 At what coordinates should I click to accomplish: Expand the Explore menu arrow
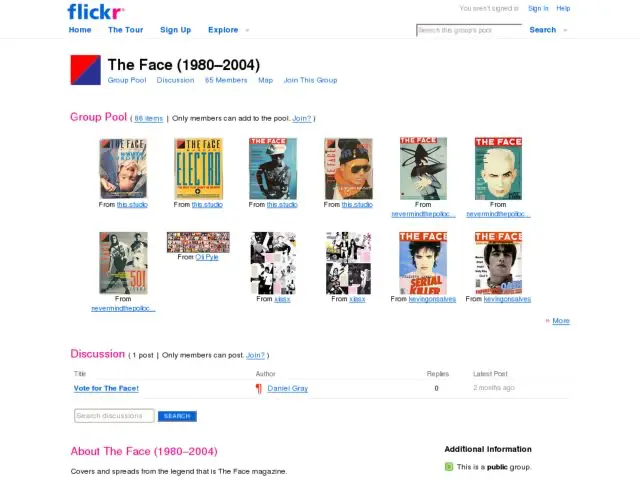247,30
